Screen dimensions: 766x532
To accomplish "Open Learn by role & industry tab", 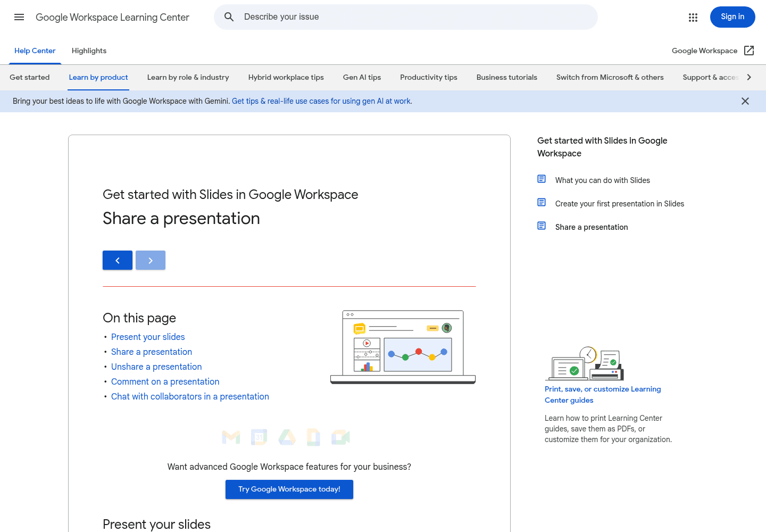I will pos(188,77).
